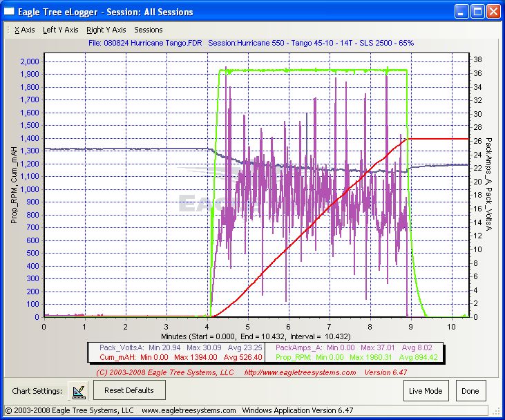Image resolution: width=505 pixels, height=420 pixels.
Task: Click the 10 minute x-axis tick label
Action: pos(451,327)
